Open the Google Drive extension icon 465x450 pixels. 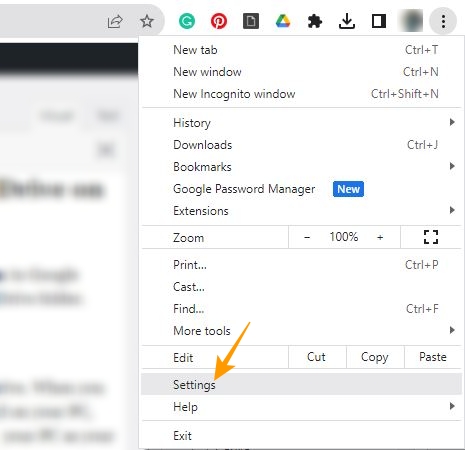click(283, 21)
